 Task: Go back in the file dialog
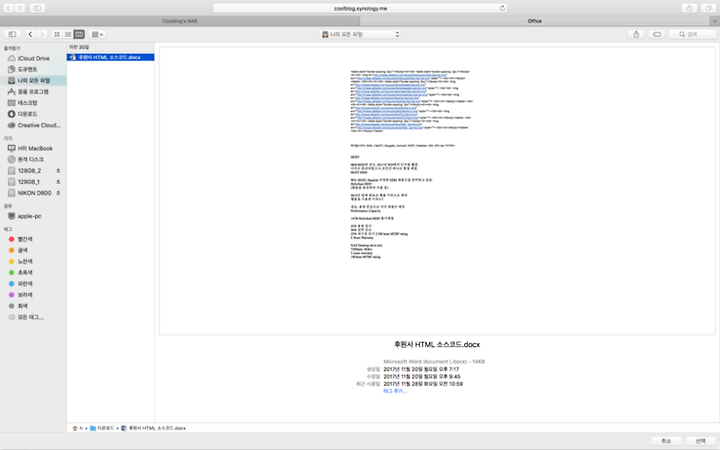(x=30, y=34)
